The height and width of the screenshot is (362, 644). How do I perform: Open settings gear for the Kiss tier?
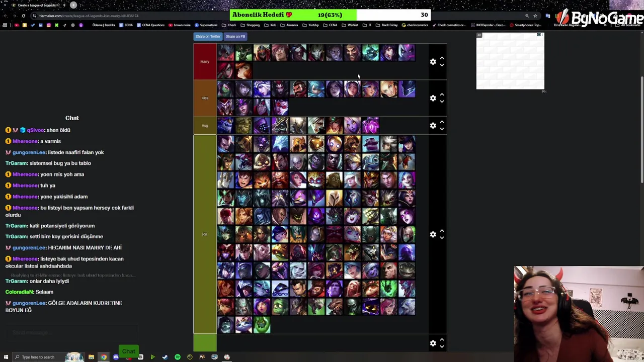tap(433, 98)
